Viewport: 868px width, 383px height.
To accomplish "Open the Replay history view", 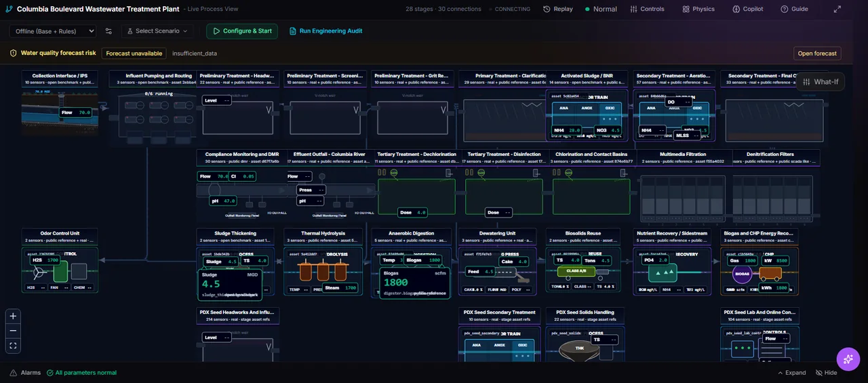I will click(557, 9).
